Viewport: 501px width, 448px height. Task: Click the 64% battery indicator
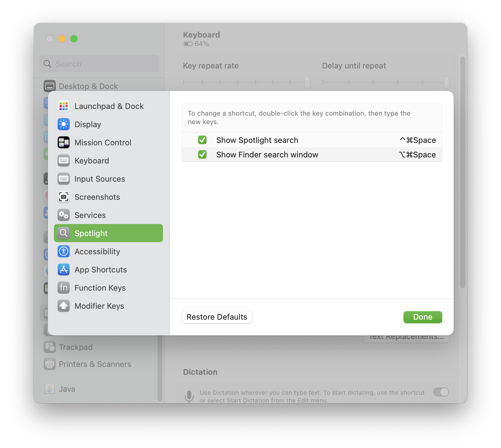(196, 44)
